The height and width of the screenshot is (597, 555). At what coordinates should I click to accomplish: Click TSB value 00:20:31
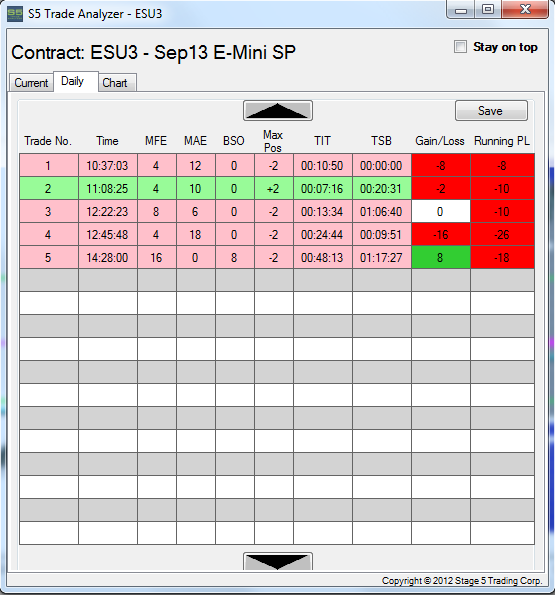[382, 188]
